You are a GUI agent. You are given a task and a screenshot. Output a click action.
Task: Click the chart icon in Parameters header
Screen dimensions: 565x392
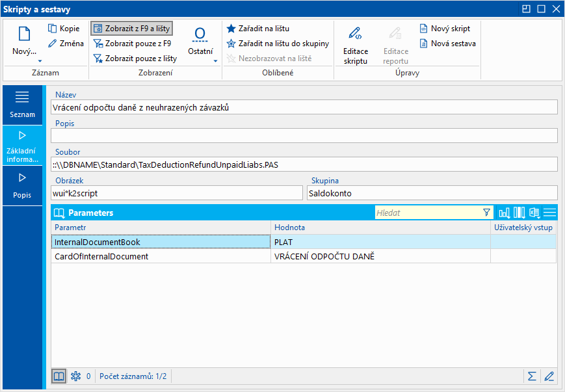point(505,213)
